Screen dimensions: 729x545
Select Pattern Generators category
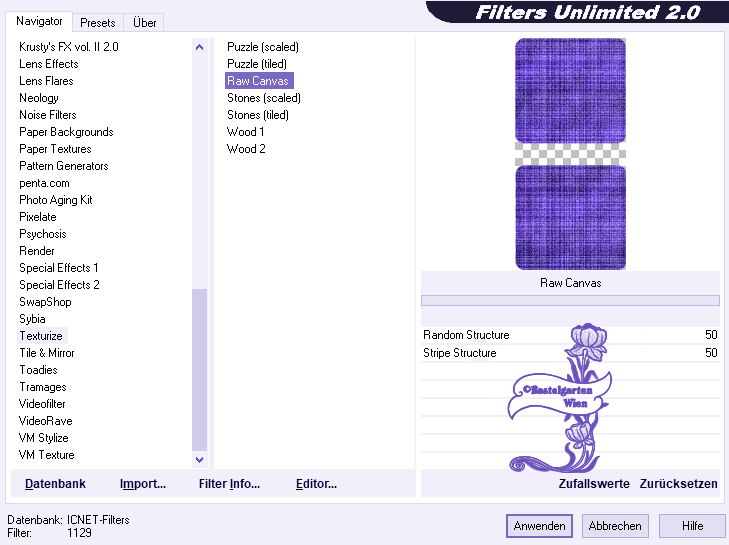point(64,166)
